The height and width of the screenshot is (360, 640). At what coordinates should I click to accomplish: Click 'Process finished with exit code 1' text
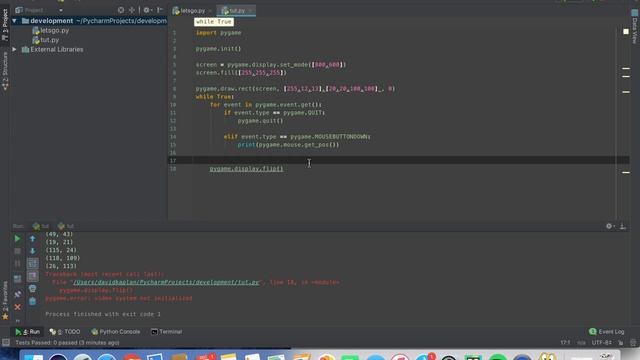pyautogui.click(x=103, y=314)
